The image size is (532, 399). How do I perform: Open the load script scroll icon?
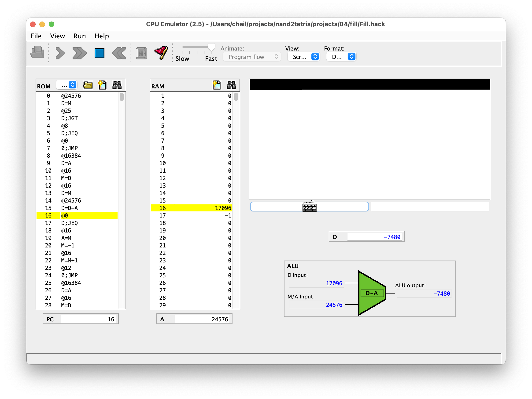[142, 53]
